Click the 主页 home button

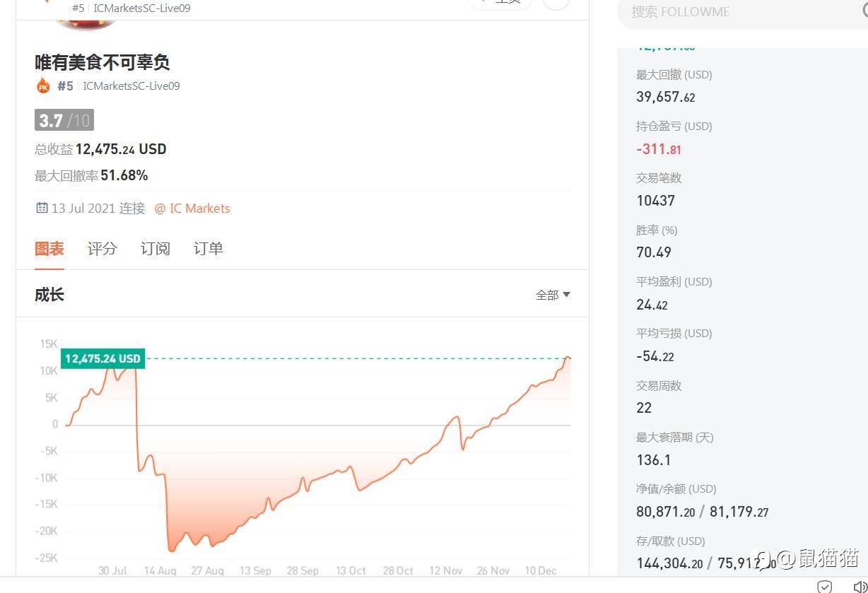[x=502, y=2]
